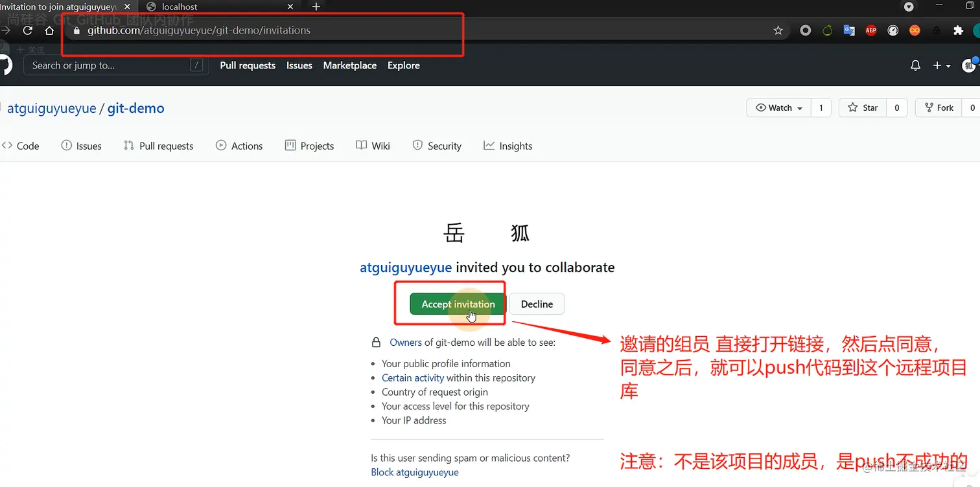
Task: Click the browser home icon
Action: coord(49,30)
